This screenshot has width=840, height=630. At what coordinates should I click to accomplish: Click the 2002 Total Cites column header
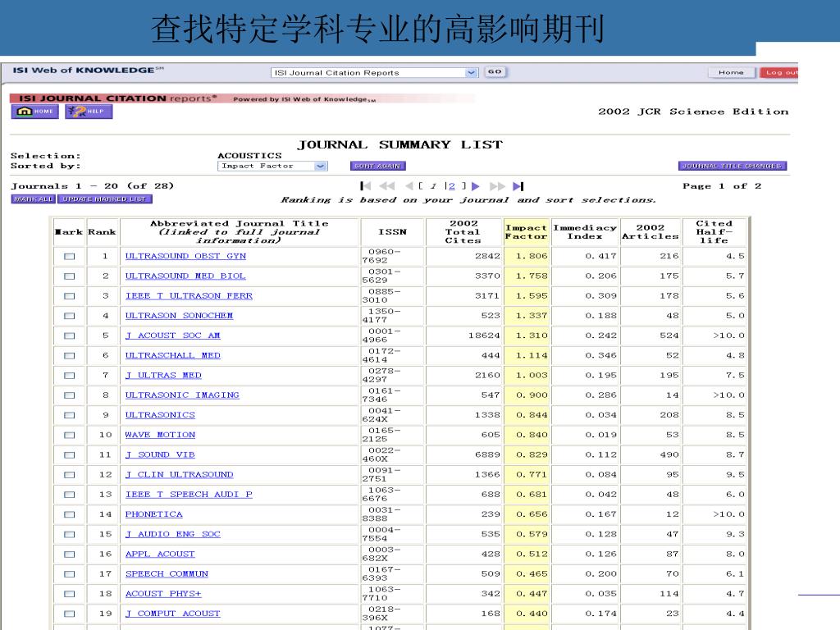click(x=463, y=232)
